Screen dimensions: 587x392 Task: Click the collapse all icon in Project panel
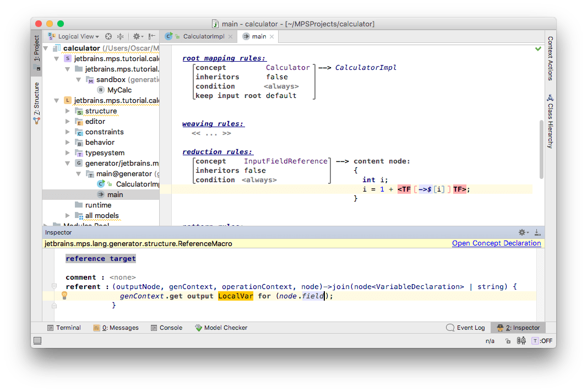(121, 36)
